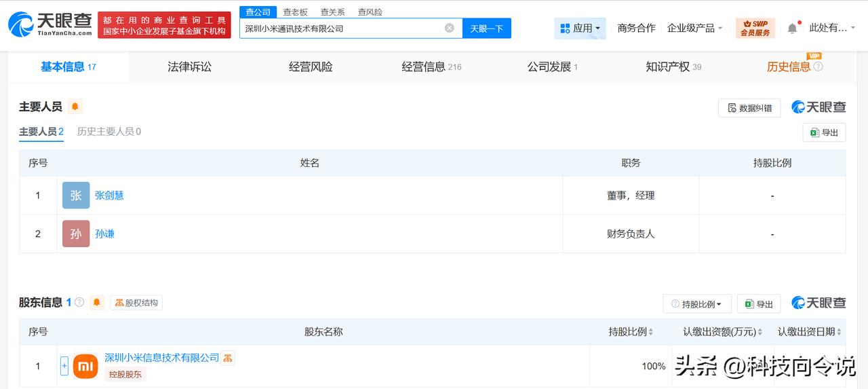Open the 持股比例 filter dropdown

click(696, 303)
